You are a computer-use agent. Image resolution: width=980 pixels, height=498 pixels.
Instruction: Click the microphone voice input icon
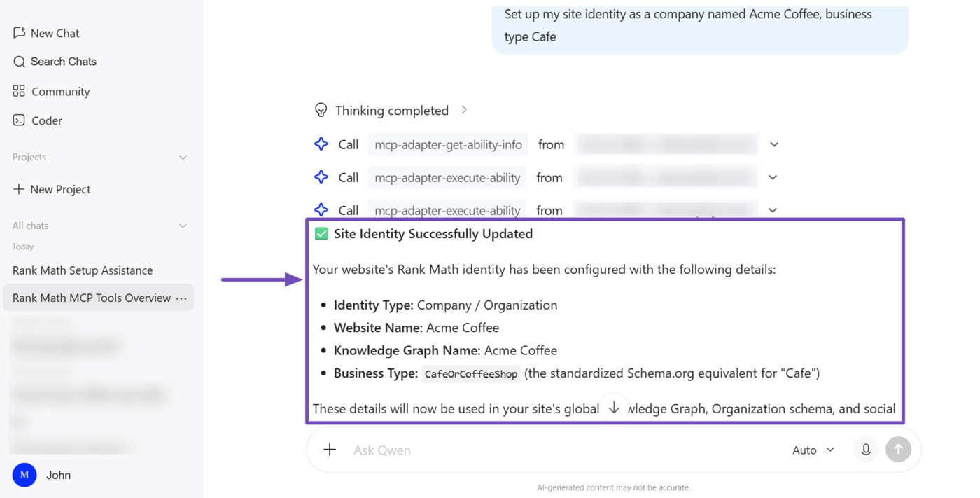point(866,450)
